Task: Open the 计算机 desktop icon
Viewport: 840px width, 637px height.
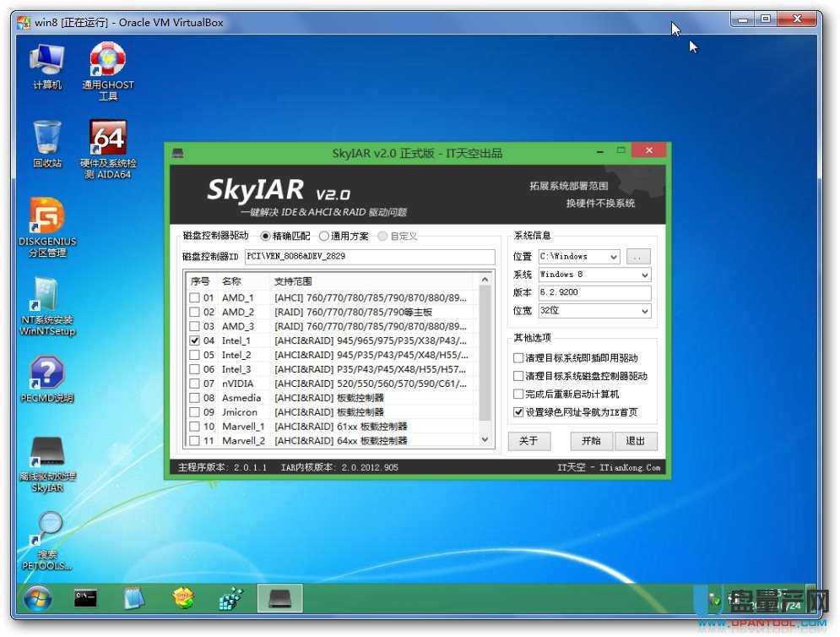Action: pyautogui.click(x=47, y=62)
